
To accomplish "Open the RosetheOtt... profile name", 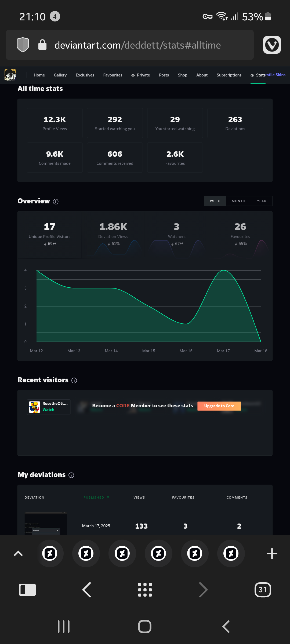I will [x=55, y=404].
